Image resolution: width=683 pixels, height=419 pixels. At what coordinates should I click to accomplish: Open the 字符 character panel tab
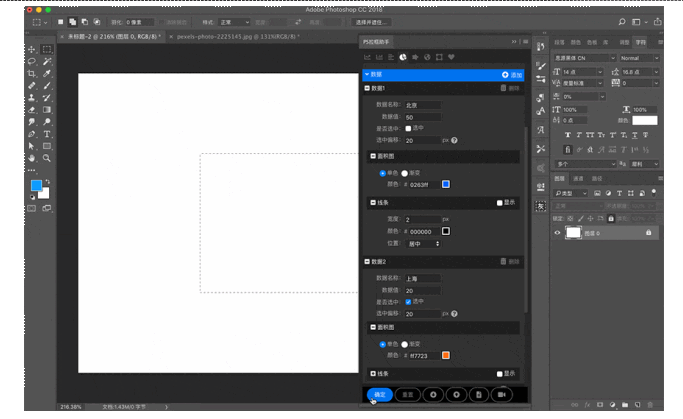click(640, 42)
